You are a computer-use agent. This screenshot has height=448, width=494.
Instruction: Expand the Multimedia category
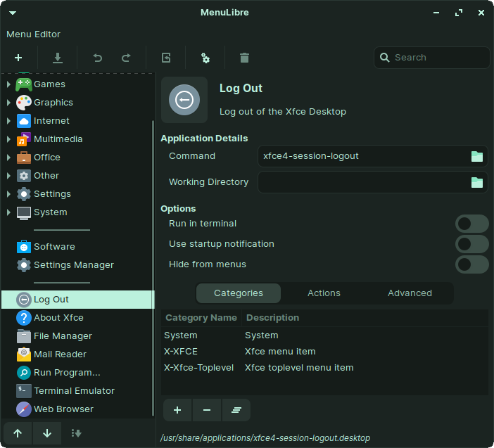pos(8,139)
